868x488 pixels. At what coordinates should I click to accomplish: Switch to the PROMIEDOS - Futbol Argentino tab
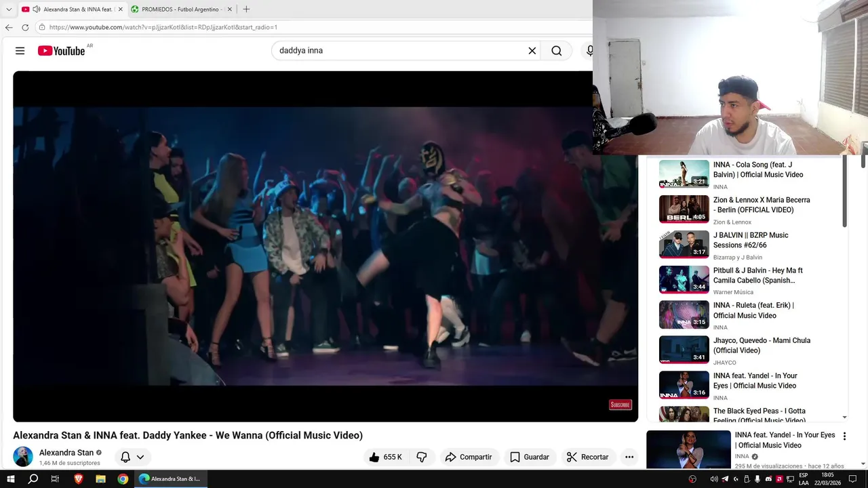180,9
